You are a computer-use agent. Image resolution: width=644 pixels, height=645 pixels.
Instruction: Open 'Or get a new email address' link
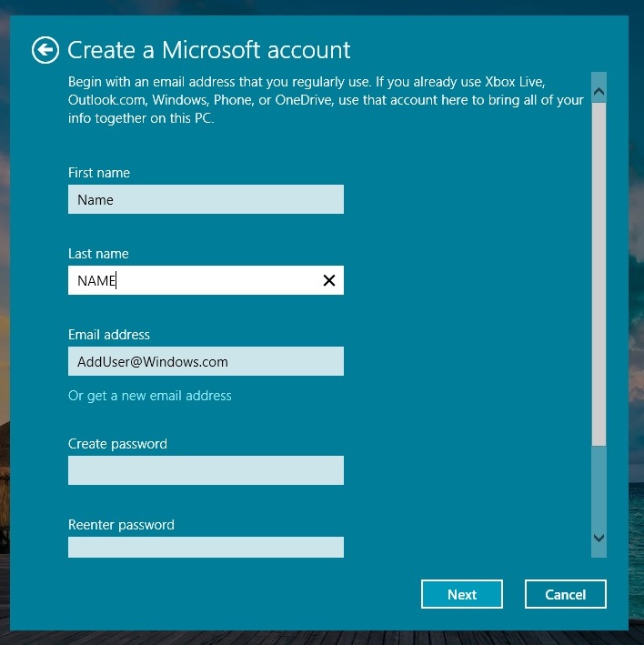(150, 396)
